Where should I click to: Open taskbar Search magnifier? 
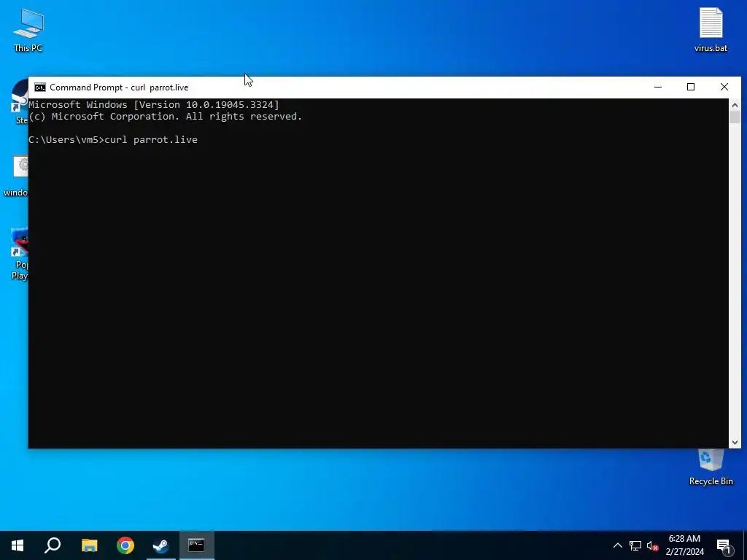tap(53, 545)
